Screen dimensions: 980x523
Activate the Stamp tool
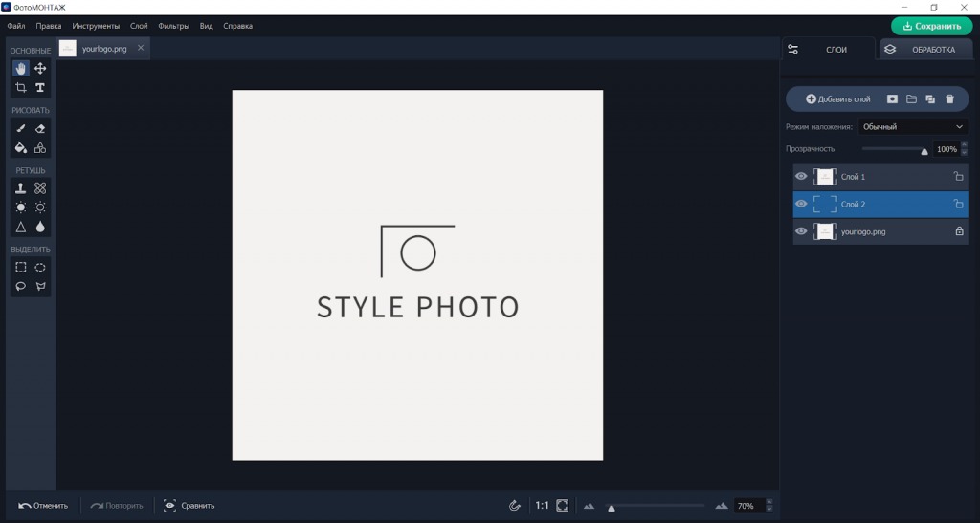(x=21, y=188)
